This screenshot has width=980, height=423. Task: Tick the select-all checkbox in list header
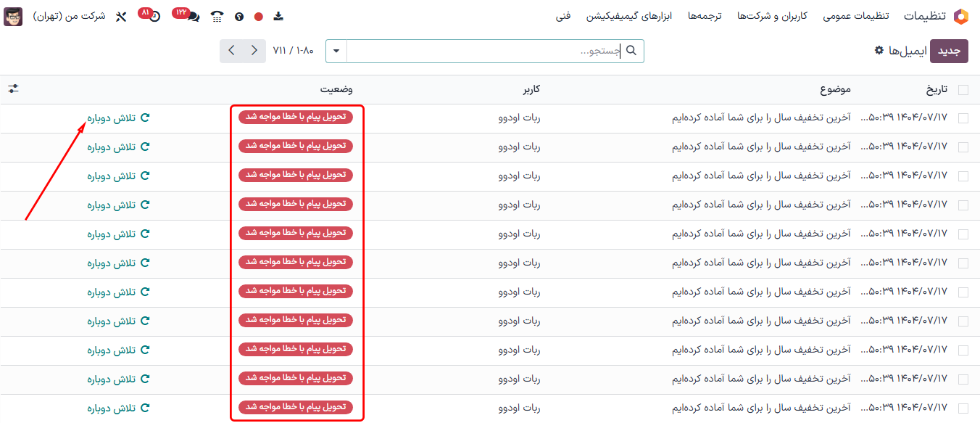point(964,89)
